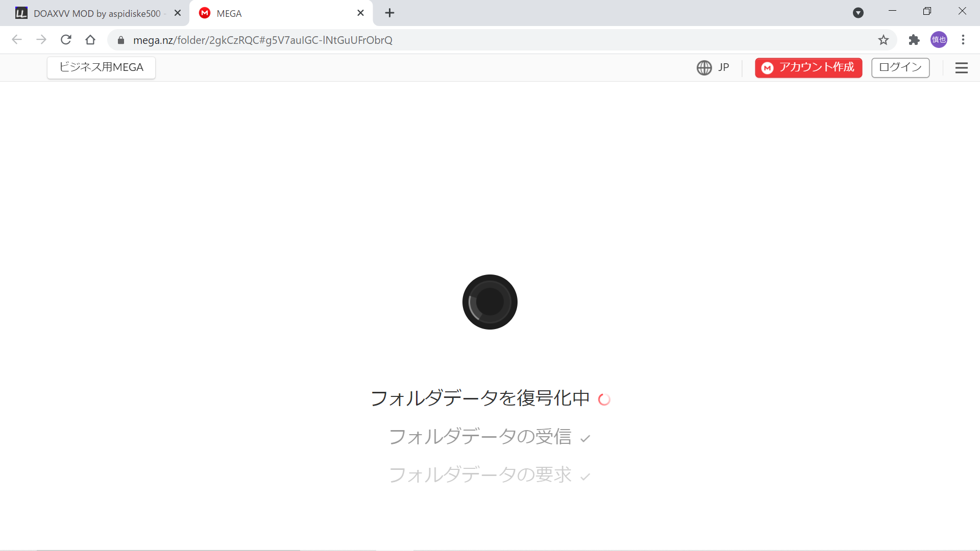Click the ログイン button
This screenshot has width=980, height=551.
900,68
